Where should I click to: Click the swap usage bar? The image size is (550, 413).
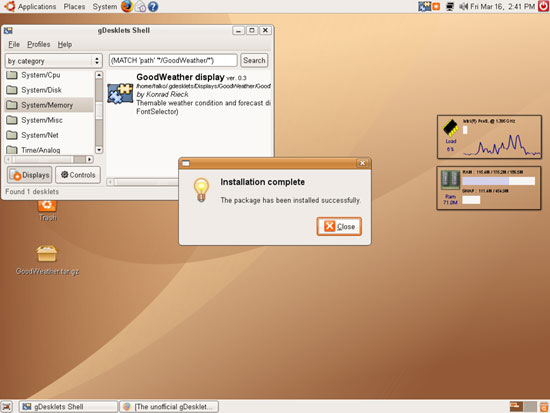[x=471, y=200]
